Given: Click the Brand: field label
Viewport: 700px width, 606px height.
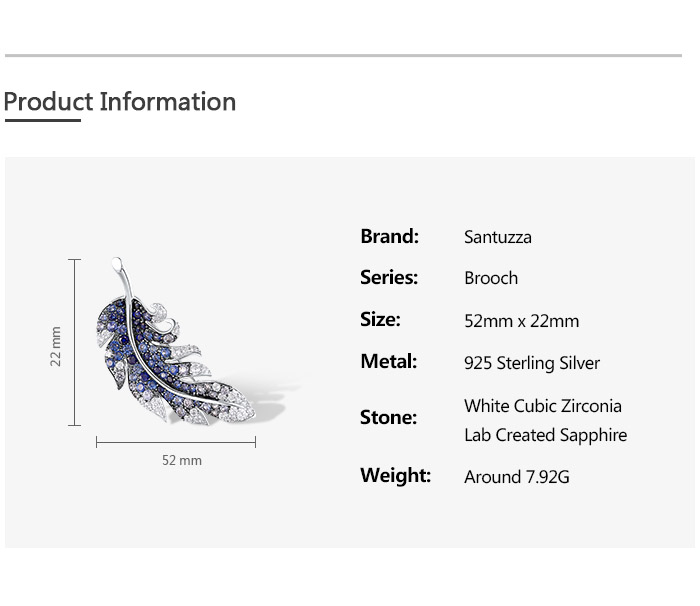Looking at the screenshot, I should click(x=389, y=237).
